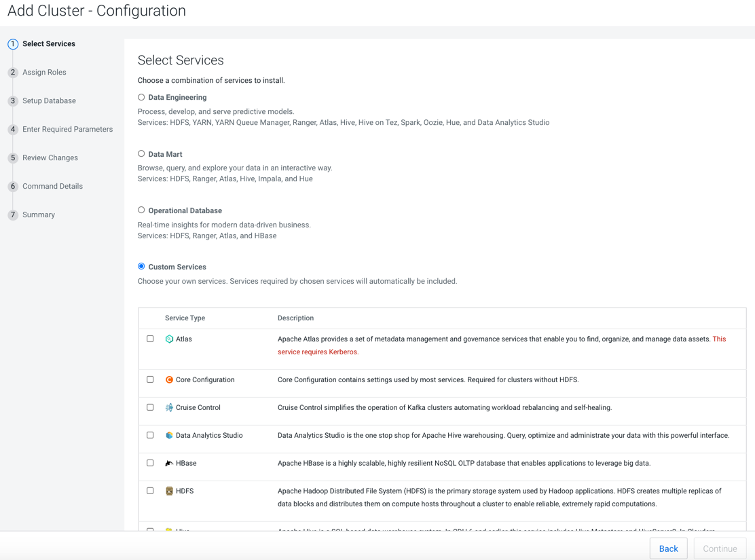Screen dimensions: 755x560
Task: Click the Service Type column header
Action: tap(185, 318)
